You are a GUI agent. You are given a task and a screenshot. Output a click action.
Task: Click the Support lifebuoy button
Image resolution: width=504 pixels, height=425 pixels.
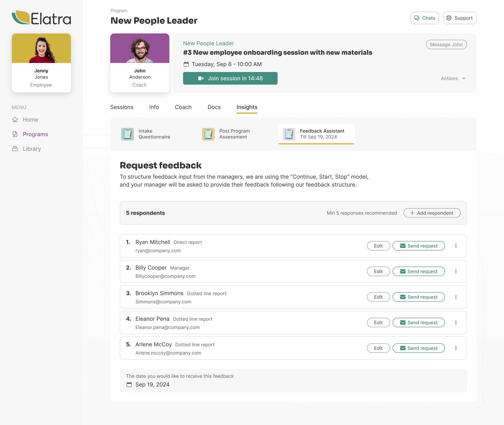pyautogui.click(x=460, y=18)
